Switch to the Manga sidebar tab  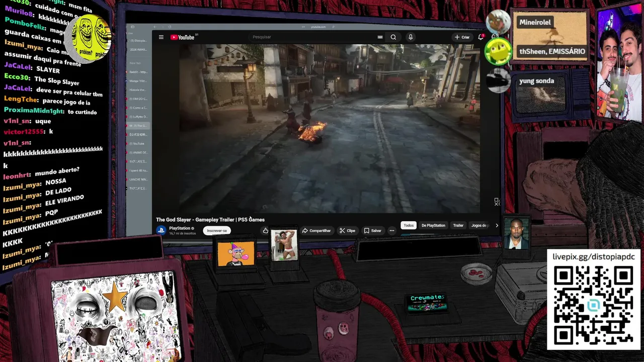coord(138,81)
